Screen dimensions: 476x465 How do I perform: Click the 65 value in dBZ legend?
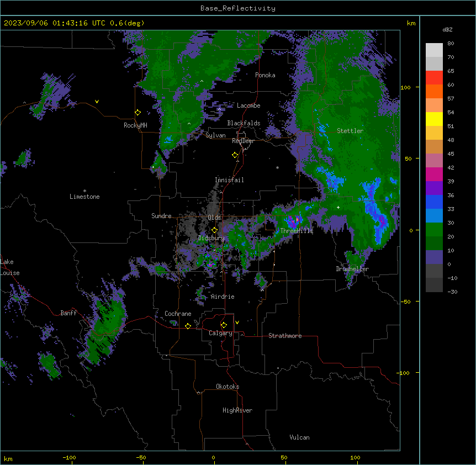451,71
